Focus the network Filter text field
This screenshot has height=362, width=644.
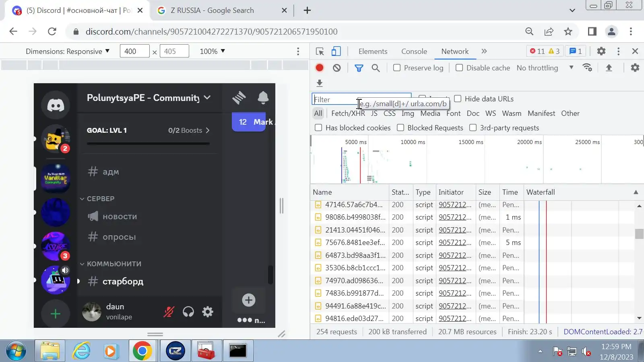click(361, 99)
